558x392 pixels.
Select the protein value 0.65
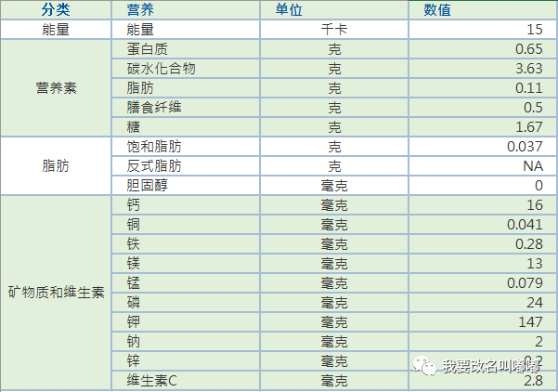(483, 49)
